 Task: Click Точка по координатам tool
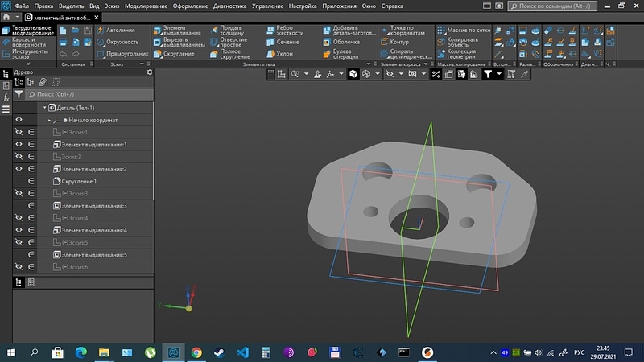point(403,31)
